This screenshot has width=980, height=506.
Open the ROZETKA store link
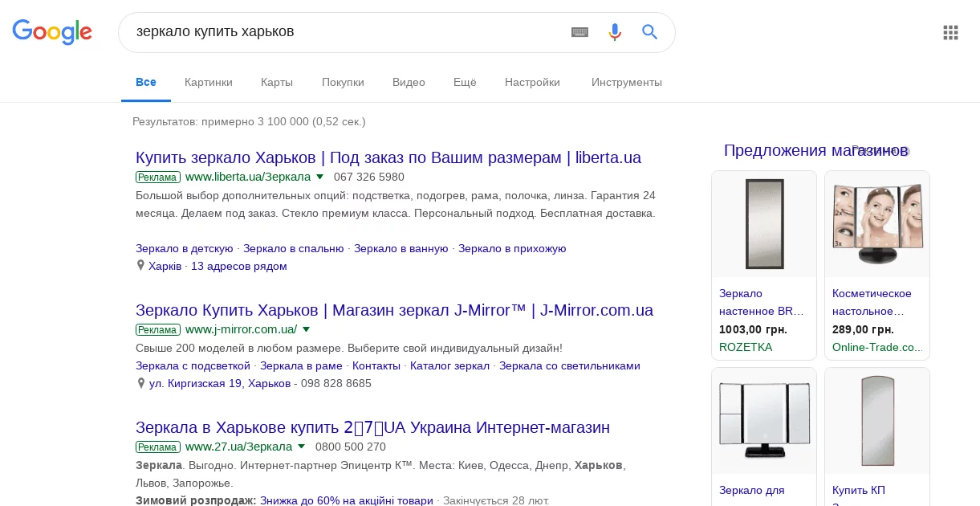[746, 347]
